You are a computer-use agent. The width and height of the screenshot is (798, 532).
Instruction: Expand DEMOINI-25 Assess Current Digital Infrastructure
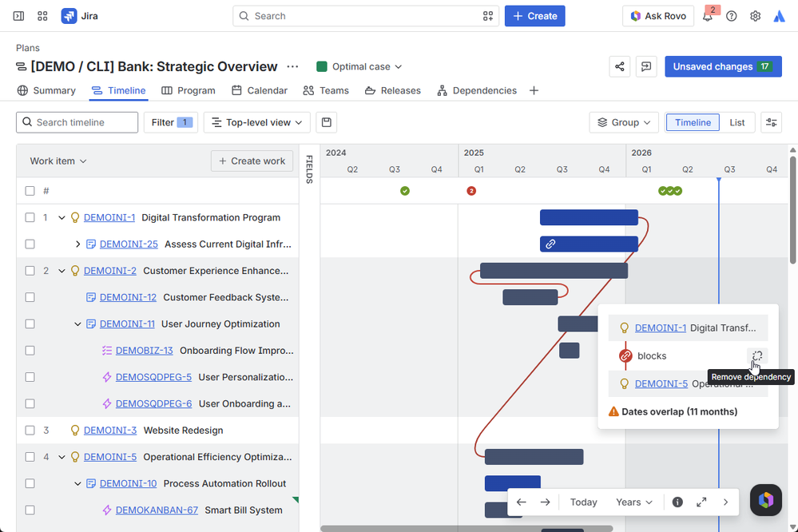[x=77, y=244]
